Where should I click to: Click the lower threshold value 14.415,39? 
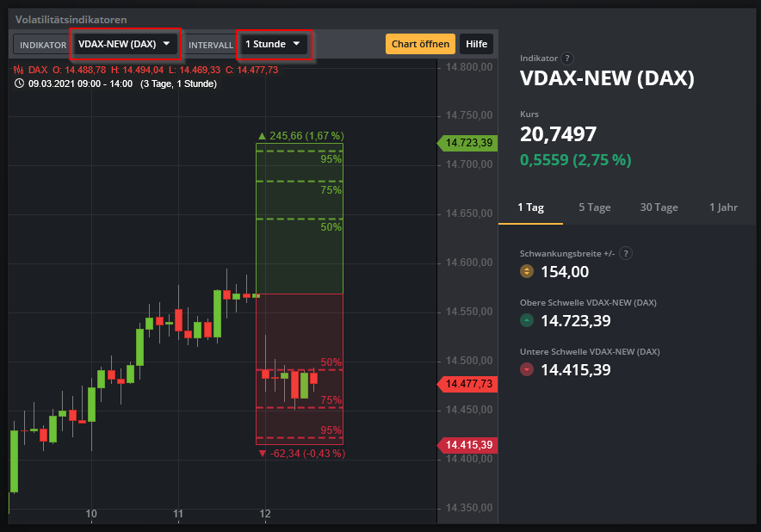point(576,370)
